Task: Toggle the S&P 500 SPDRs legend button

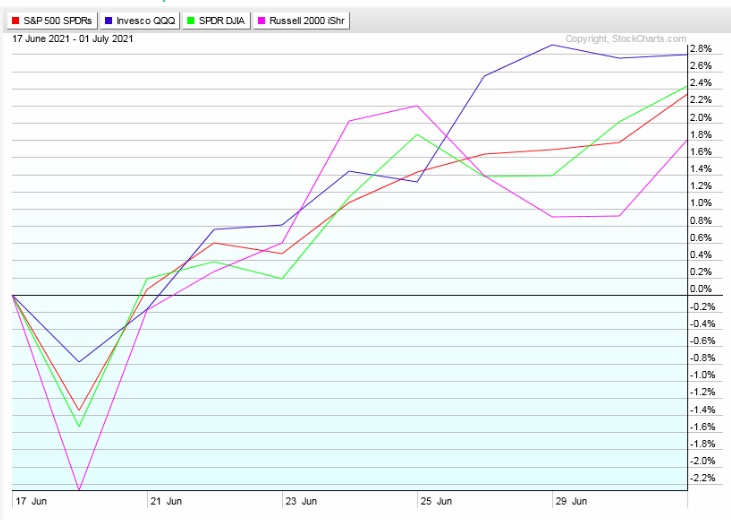Action: [x=52, y=21]
